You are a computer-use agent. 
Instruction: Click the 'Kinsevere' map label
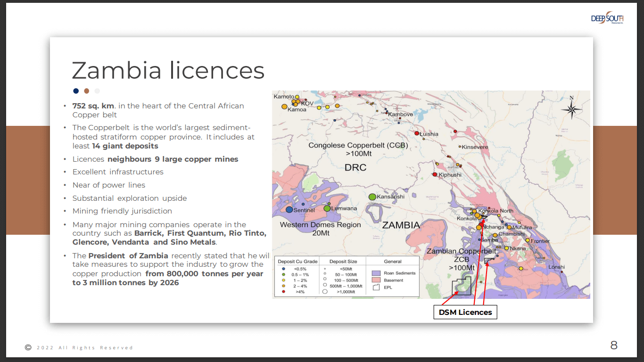(x=475, y=147)
